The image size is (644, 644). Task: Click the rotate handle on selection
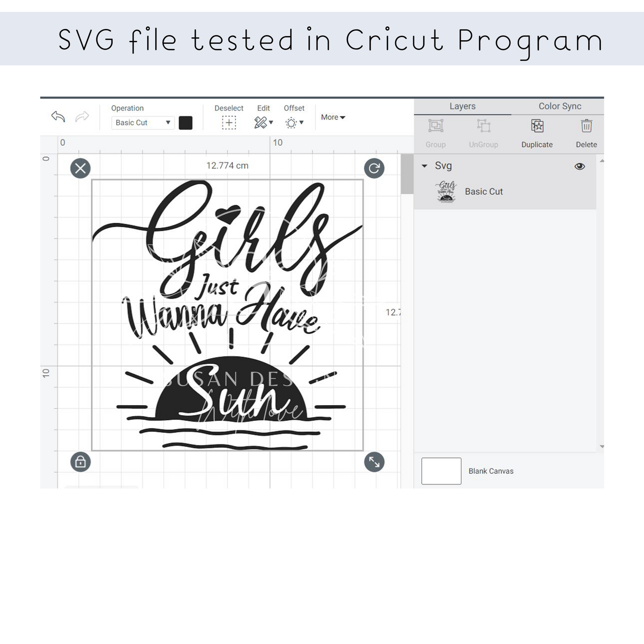374,168
